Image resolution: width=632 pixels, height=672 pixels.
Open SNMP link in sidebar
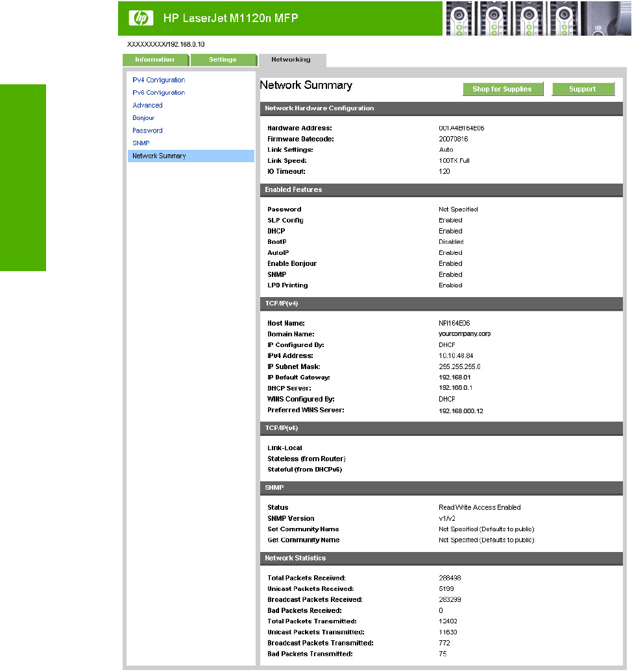(141, 143)
